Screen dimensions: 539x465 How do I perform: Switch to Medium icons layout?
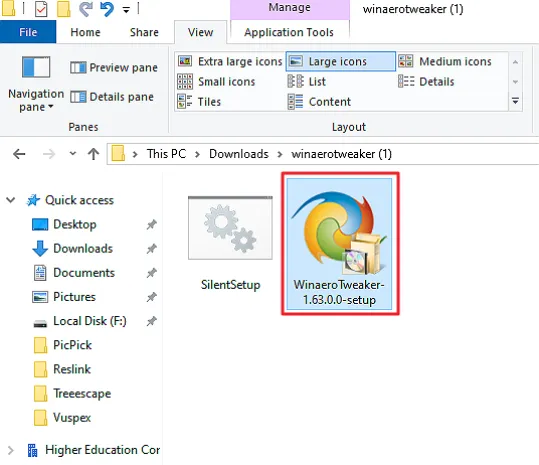445,62
